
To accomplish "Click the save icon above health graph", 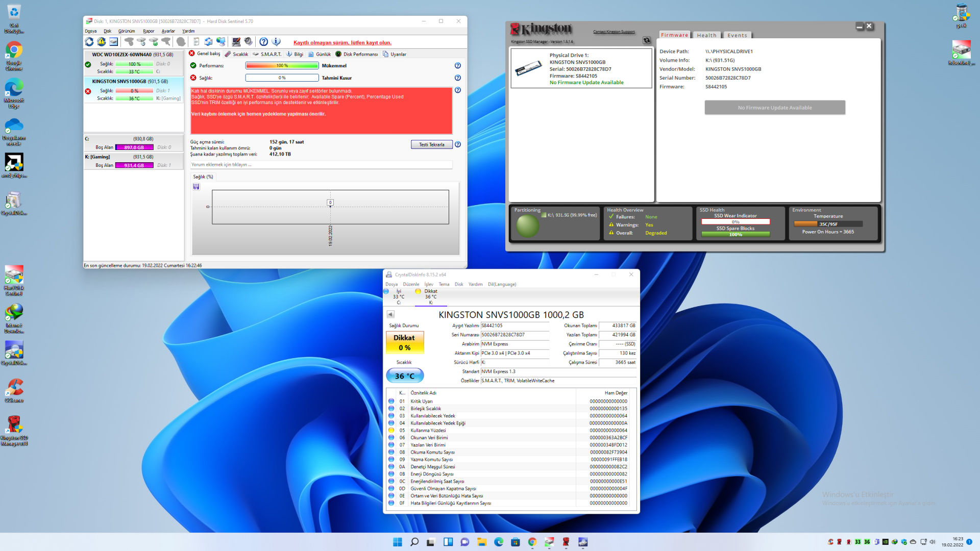I will click(196, 187).
